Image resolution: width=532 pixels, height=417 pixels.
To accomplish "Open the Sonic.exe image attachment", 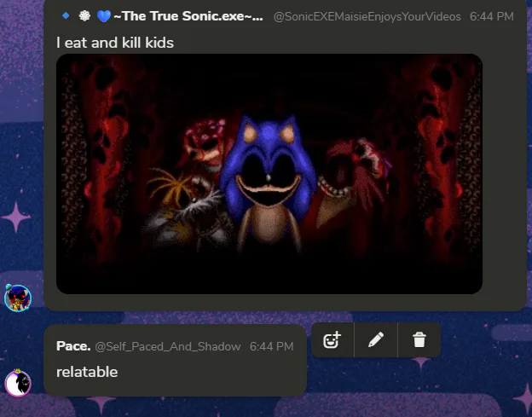I will [269, 174].
